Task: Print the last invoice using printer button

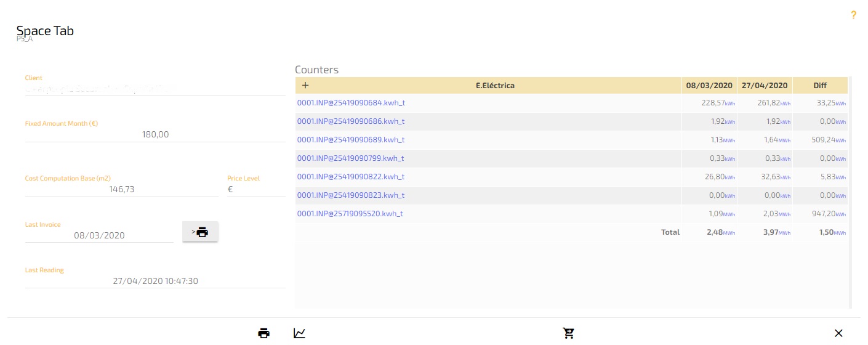Action: (x=200, y=232)
